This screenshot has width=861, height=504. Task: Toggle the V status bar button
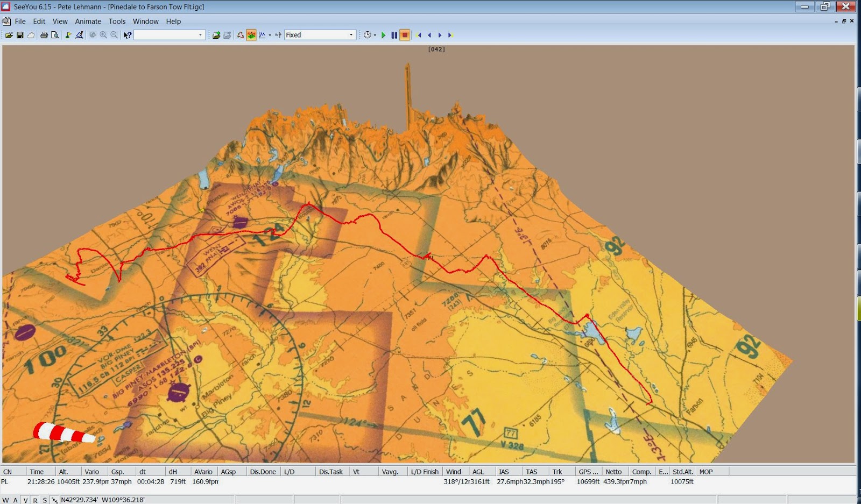click(x=25, y=500)
